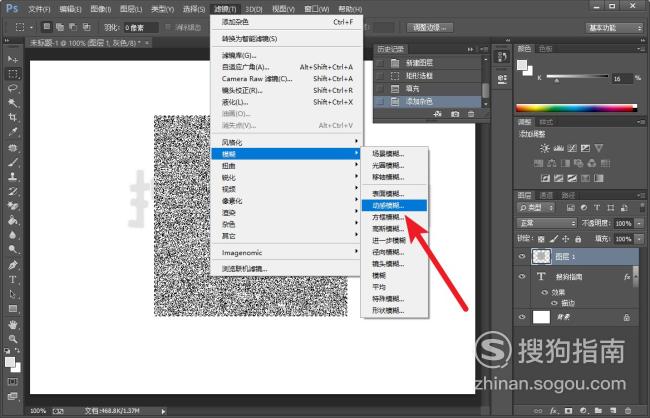Viewport: 650px width, 418px height.
Task: Select the Lasso tool
Action: [13, 88]
